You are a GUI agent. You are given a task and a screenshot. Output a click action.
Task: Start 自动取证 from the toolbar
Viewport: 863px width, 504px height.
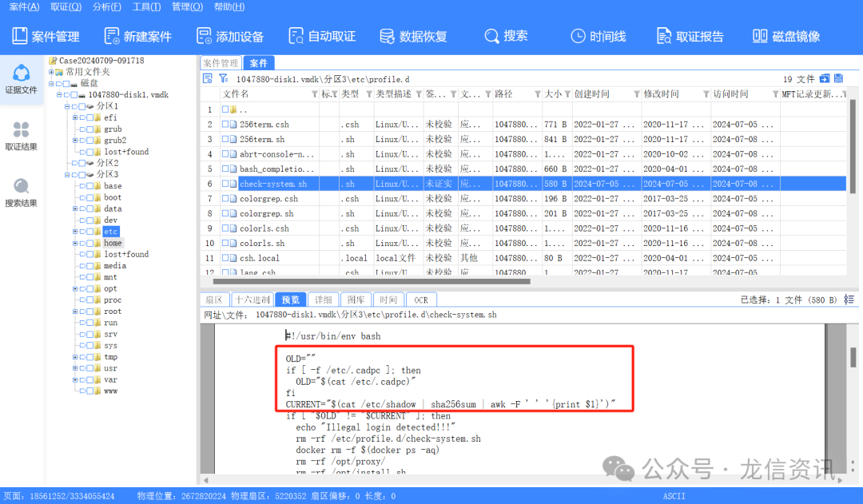pos(322,36)
